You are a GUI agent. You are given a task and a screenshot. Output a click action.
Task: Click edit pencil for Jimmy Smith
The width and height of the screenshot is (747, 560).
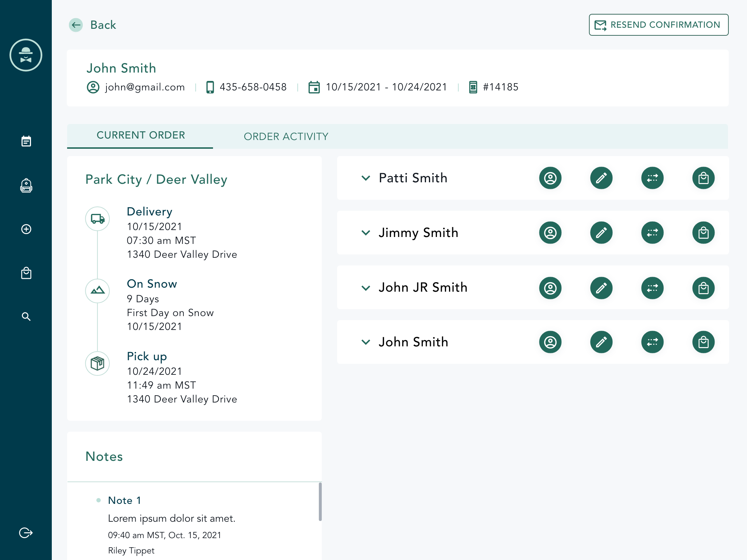[x=601, y=233]
